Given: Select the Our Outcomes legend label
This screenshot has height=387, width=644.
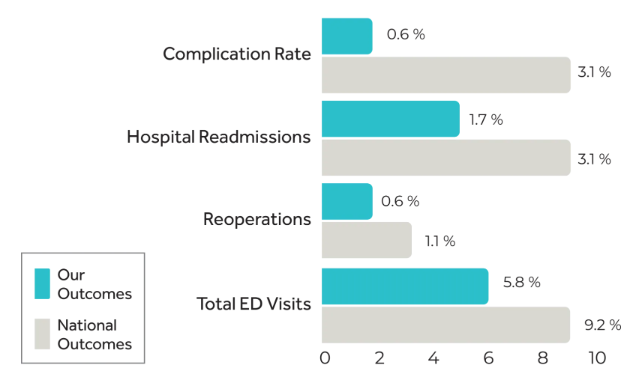Looking at the screenshot, I should [94, 284].
